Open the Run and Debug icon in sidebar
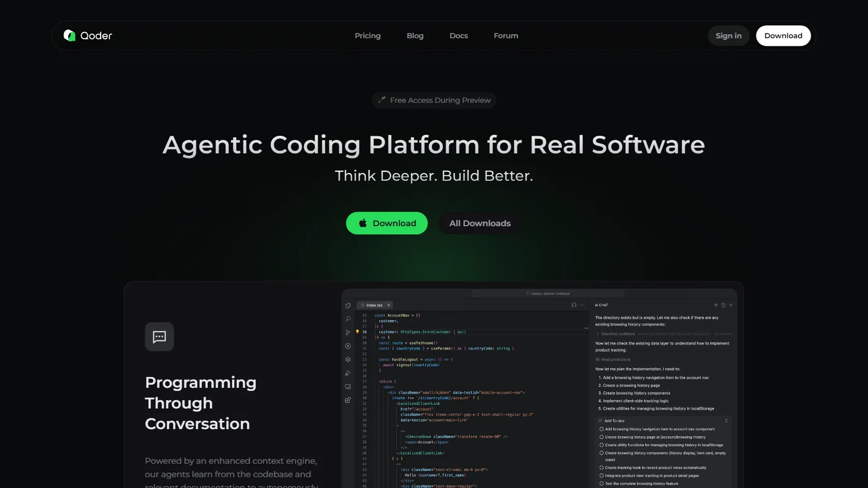 pyautogui.click(x=348, y=373)
